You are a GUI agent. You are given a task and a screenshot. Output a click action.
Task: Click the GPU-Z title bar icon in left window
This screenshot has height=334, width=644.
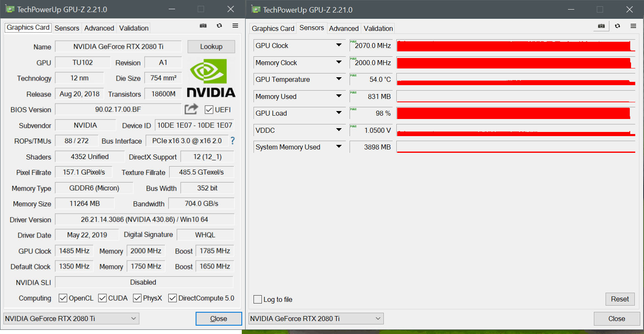10,9
